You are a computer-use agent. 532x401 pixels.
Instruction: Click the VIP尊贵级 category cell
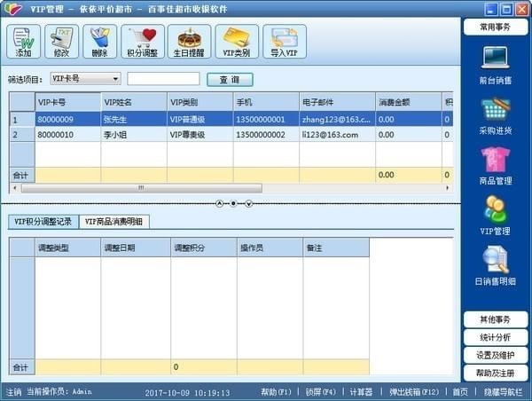tap(200, 135)
